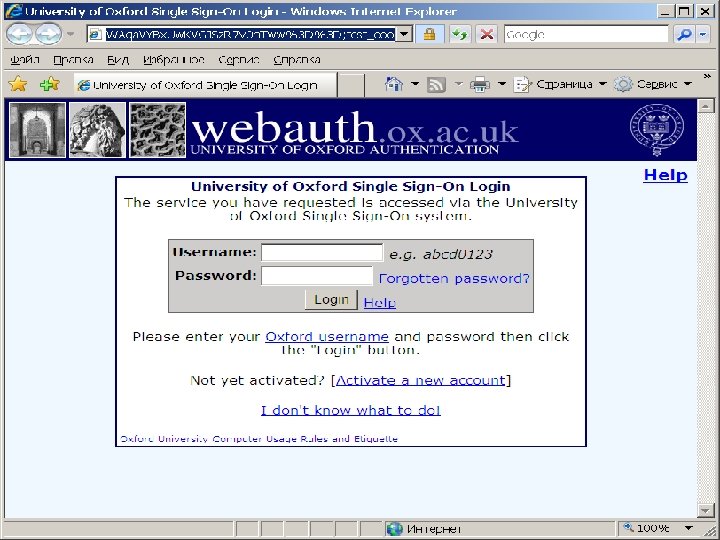Viewport: 720px width, 540px height.
Task: Open the Favorites Center star icon
Action: click(x=18, y=84)
